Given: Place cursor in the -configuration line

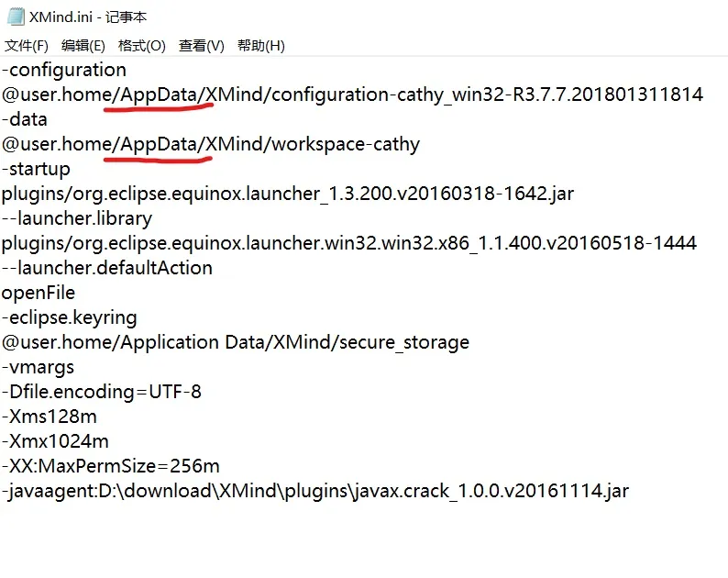Looking at the screenshot, I should coord(64,70).
